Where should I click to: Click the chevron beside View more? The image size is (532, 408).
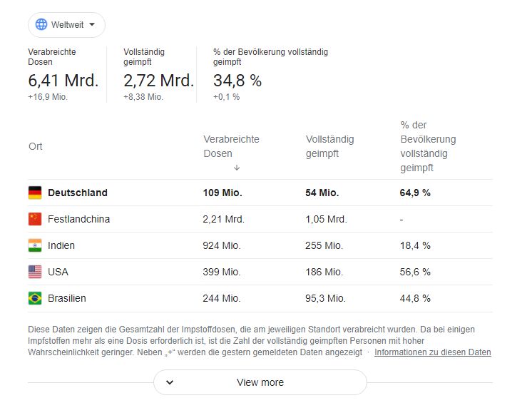170,382
